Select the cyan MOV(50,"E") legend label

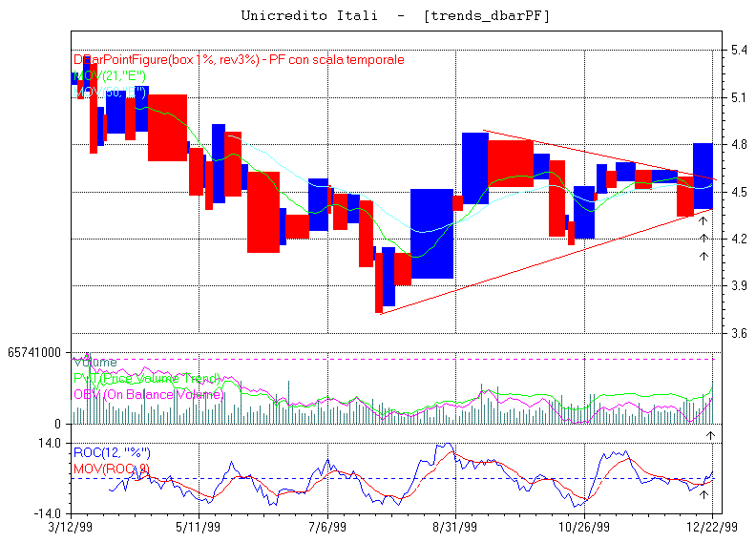coord(110,92)
